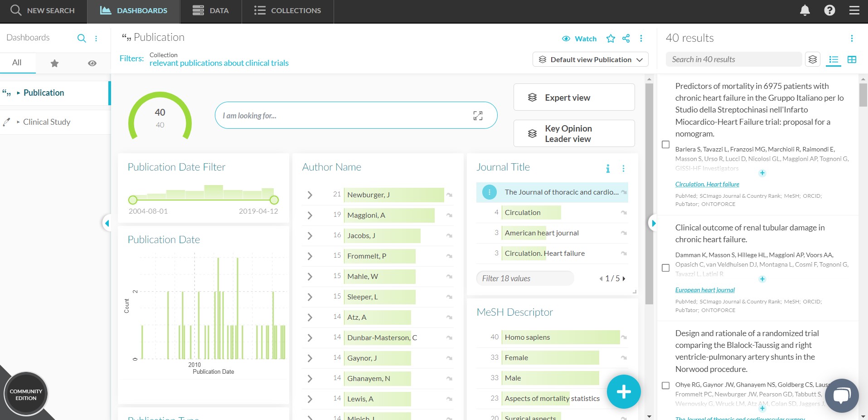Select the All dashboards tab
Viewport: 868px width, 420px height.
click(x=17, y=63)
